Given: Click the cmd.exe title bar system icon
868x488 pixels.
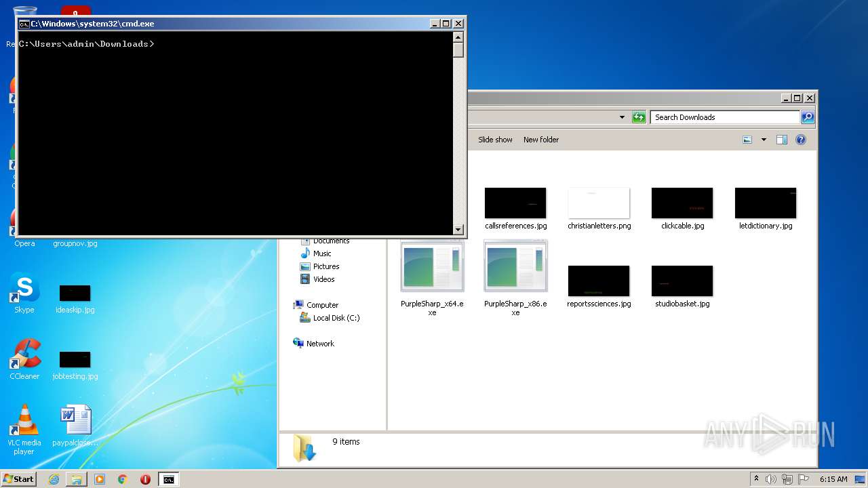Looking at the screenshot, I should coord(24,24).
